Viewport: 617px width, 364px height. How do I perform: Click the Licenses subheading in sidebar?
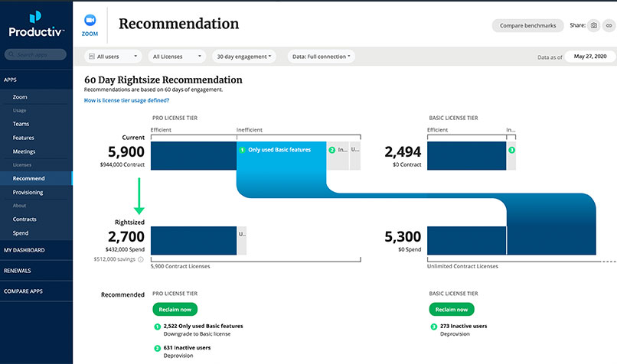click(x=22, y=165)
